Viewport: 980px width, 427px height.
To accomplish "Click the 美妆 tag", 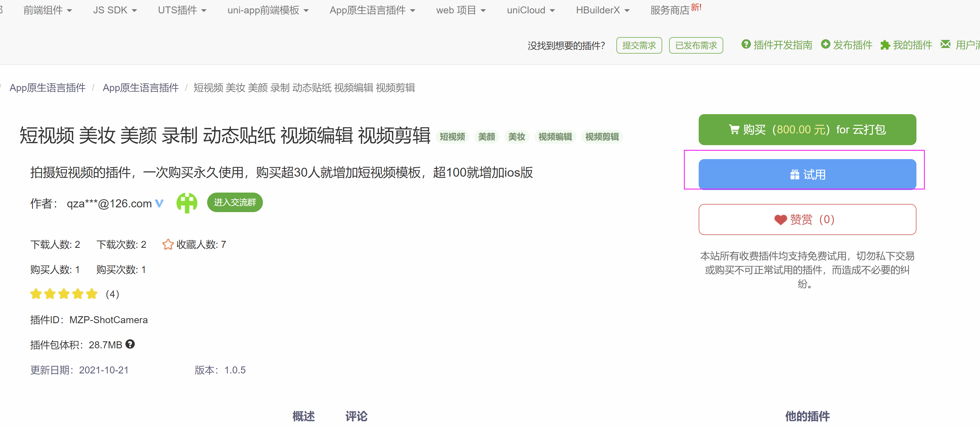I will (x=516, y=137).
